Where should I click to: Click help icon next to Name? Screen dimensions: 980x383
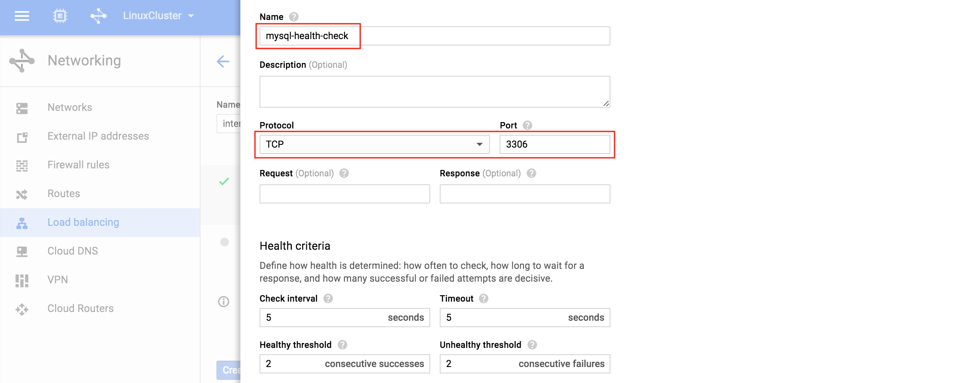tap(294, 17)
